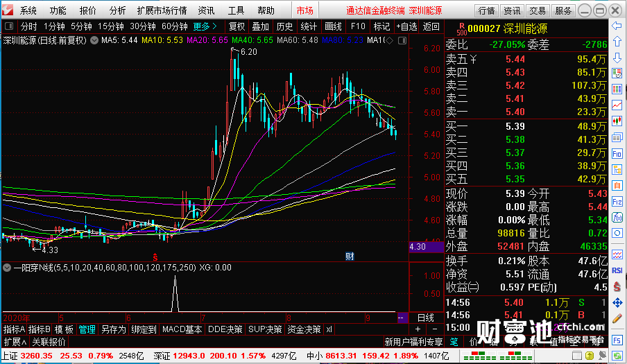Click the red S marker on chart

click(155, 257)
